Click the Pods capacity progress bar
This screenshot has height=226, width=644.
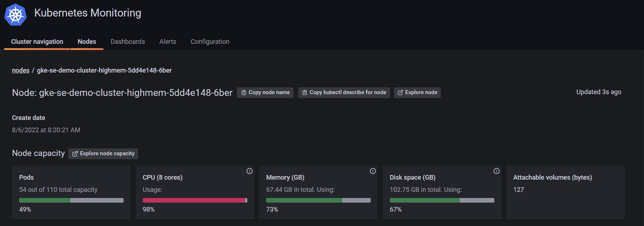pos(71,200)
